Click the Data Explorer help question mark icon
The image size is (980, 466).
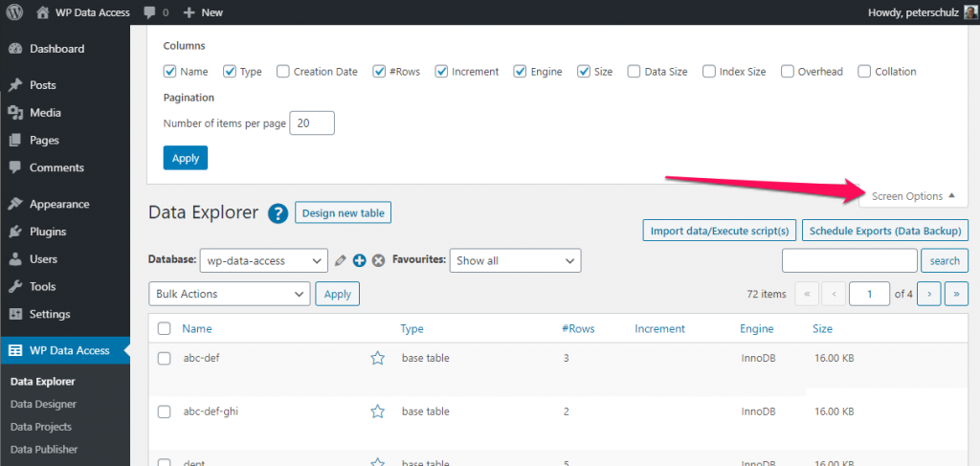[278, 213]
